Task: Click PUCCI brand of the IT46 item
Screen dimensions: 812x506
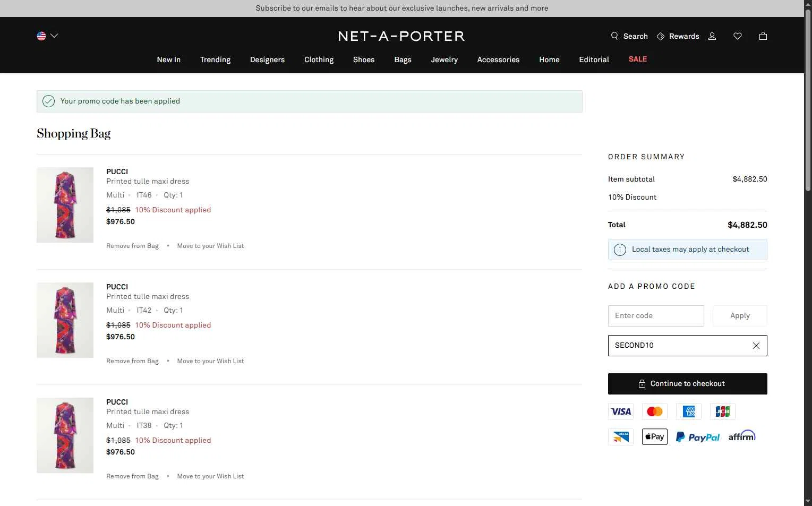Action: pos(117,171)
